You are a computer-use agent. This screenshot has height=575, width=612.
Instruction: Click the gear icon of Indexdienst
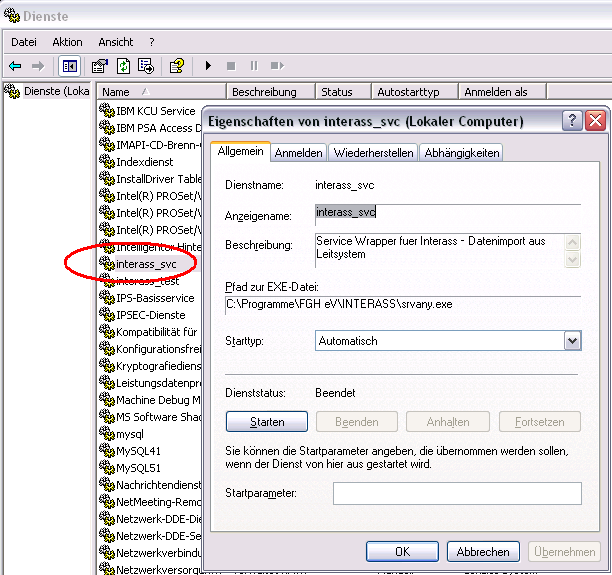point(107,161)
